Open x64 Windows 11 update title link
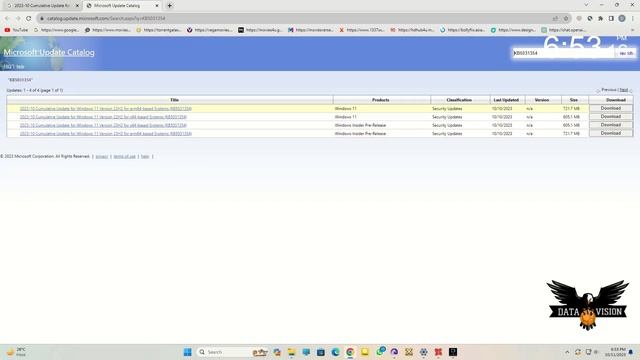Image resolution: width=640 pixels, height=360 pixels. (x=103, y=117)
